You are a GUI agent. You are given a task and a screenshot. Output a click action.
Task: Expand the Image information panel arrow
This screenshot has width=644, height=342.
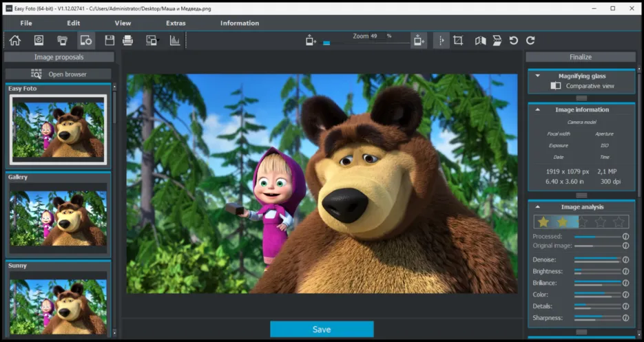click(x=538, y=109)
